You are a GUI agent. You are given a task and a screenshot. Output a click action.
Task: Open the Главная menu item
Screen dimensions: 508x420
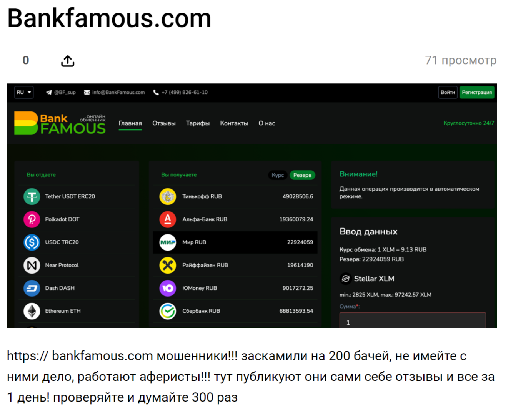(130, 123)
